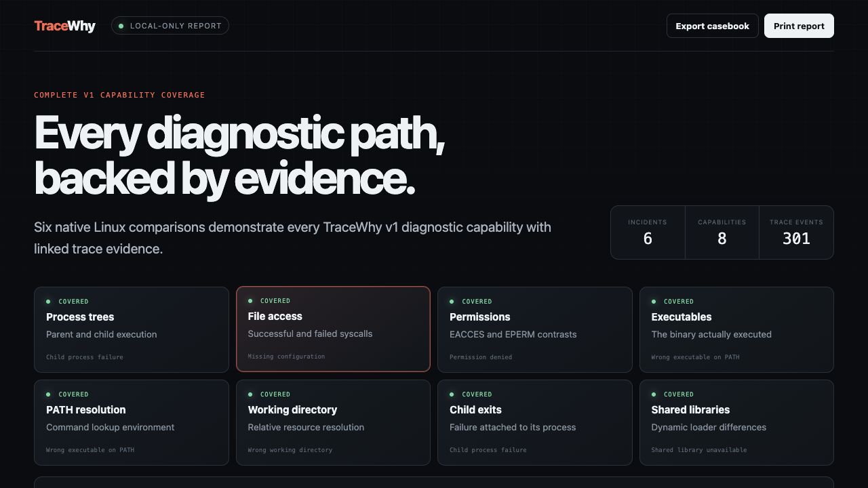Click the 'Every diagnostic path' headline
Screen dimensions: 868x488
point(239,155)
